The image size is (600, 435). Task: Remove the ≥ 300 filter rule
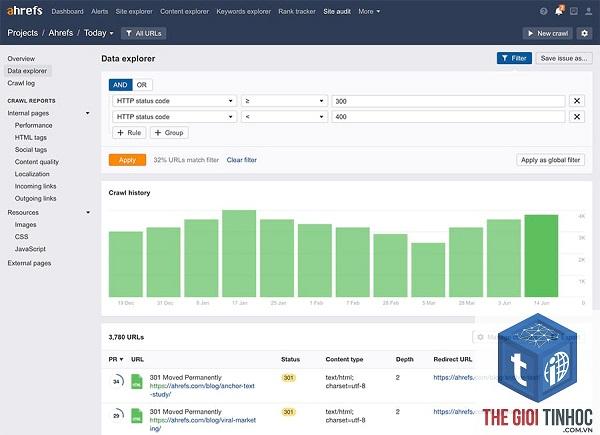tap(577, 101)
